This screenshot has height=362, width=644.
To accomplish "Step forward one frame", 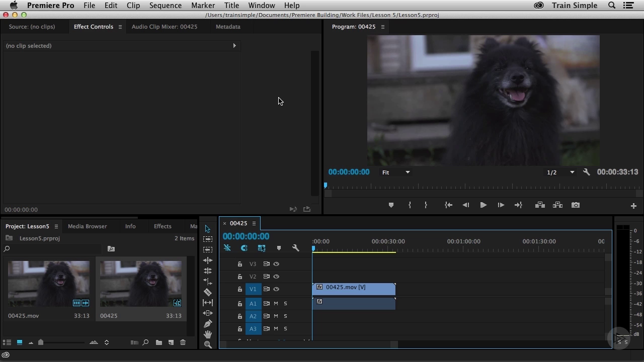I will click(x=501, y=205).
